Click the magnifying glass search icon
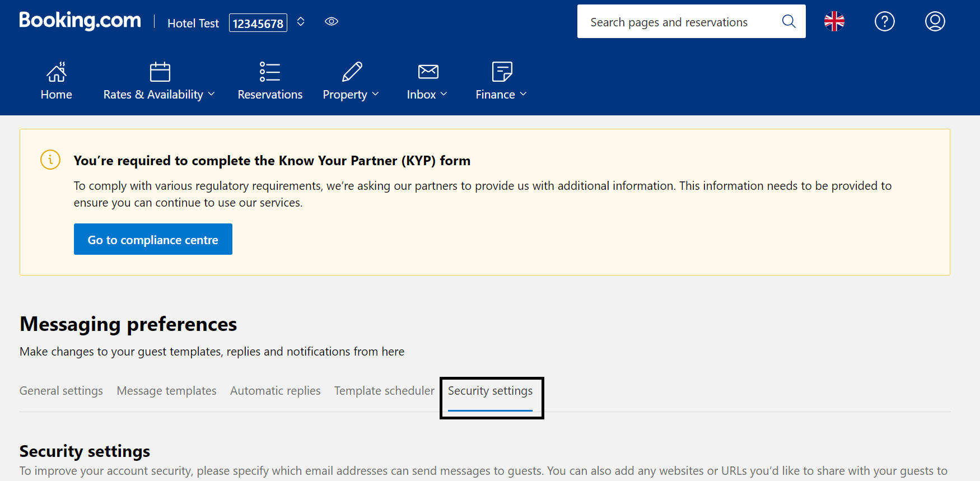The image size is (980, 481). (789, 21)
